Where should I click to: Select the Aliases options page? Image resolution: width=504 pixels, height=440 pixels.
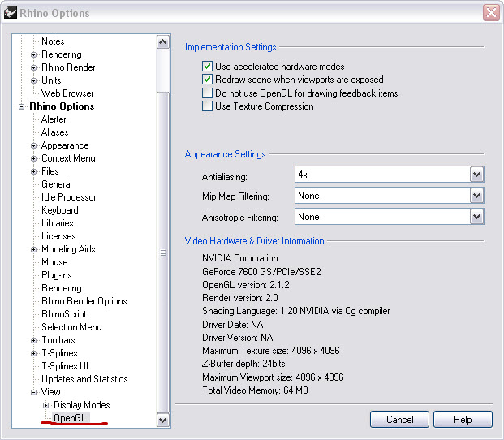coord(55,132)
